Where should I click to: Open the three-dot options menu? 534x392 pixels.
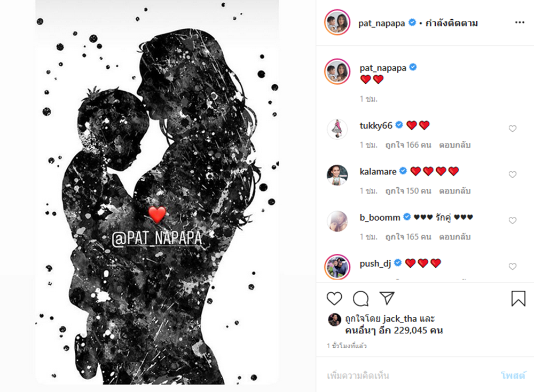tap(520, 22)
